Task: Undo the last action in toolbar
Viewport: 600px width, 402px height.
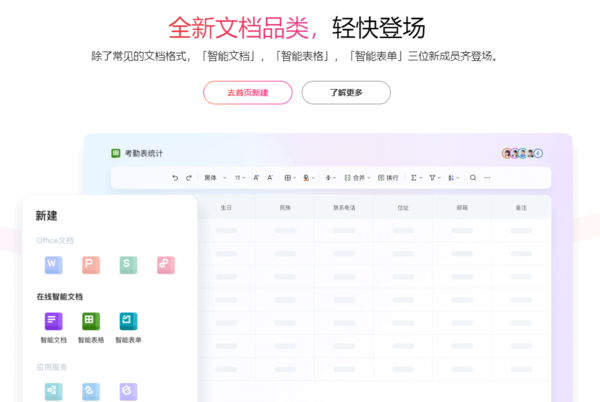Action: click(175, 178)
